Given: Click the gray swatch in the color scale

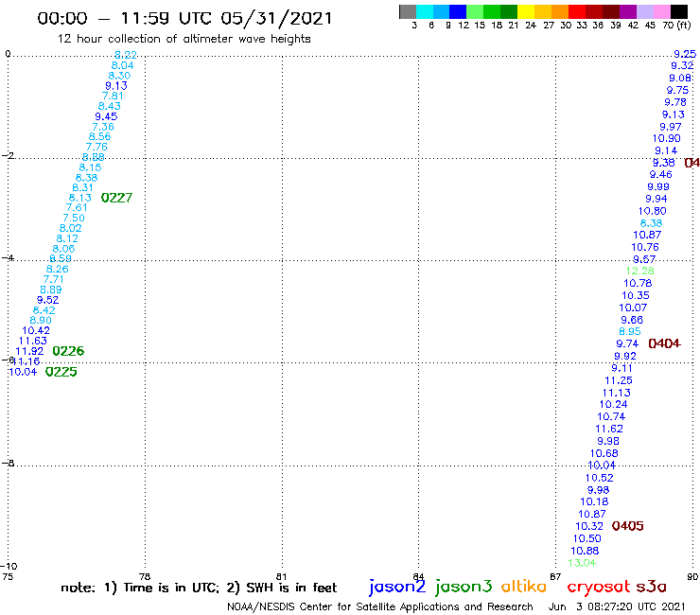Looking at the screenshot, I should coord(408,12).
